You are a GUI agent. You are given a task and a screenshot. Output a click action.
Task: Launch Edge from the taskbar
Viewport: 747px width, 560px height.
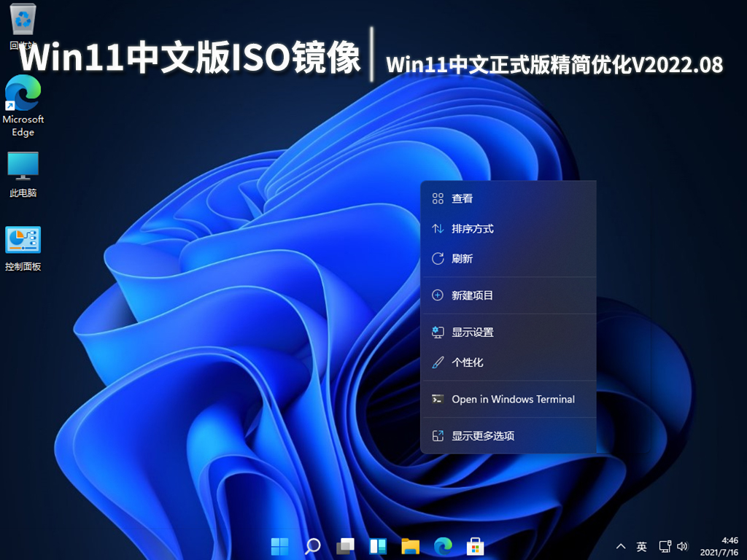(x=443, y=545)
